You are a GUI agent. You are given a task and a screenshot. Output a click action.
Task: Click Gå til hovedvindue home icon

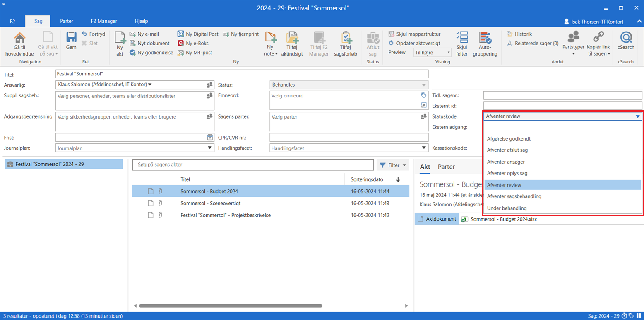pyautogui.click(x=19, y=38)
